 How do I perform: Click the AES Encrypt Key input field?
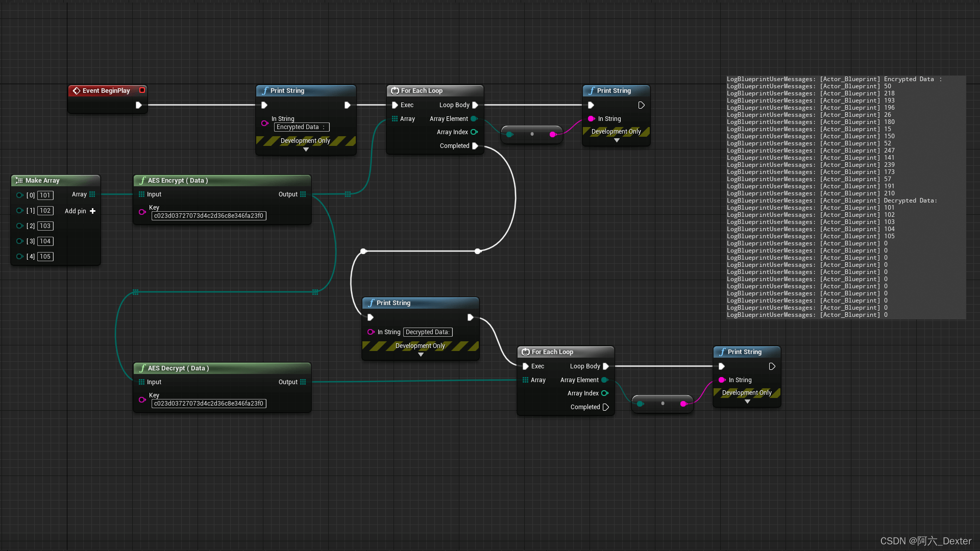coord(209,216)
